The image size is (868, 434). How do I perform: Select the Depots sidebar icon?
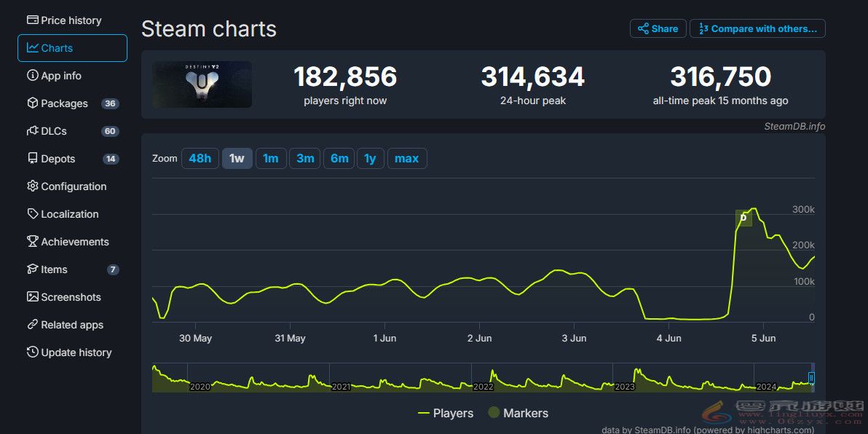pyautogui.click(x=33, y=159)
